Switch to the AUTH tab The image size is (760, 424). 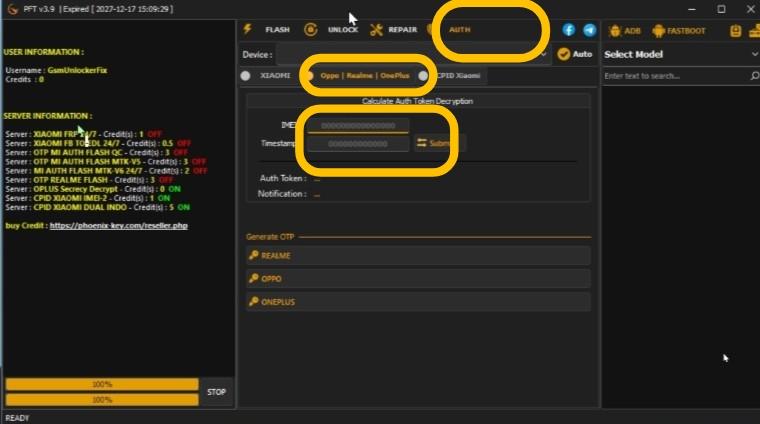click(459, 30)
